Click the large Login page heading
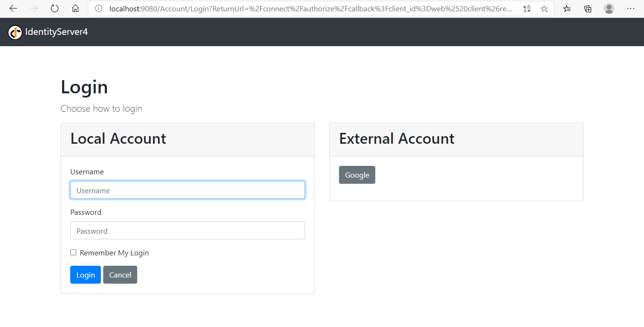 coord(84,87)
